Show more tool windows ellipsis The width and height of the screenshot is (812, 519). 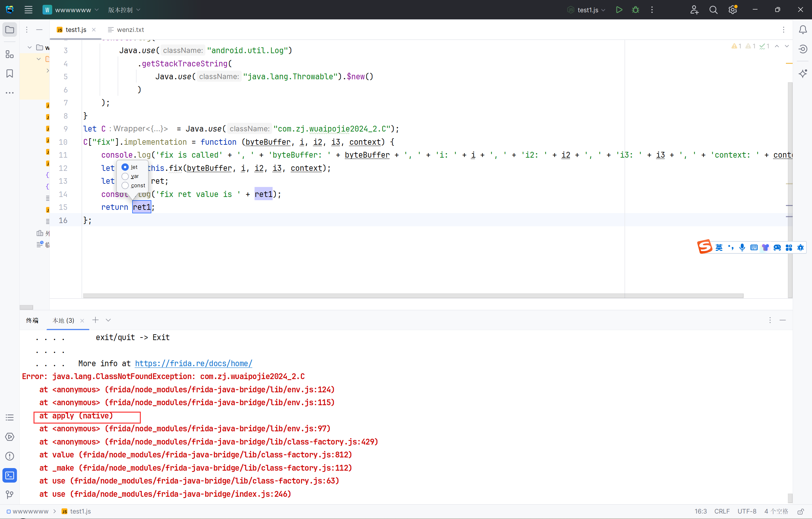pos(10,93)
